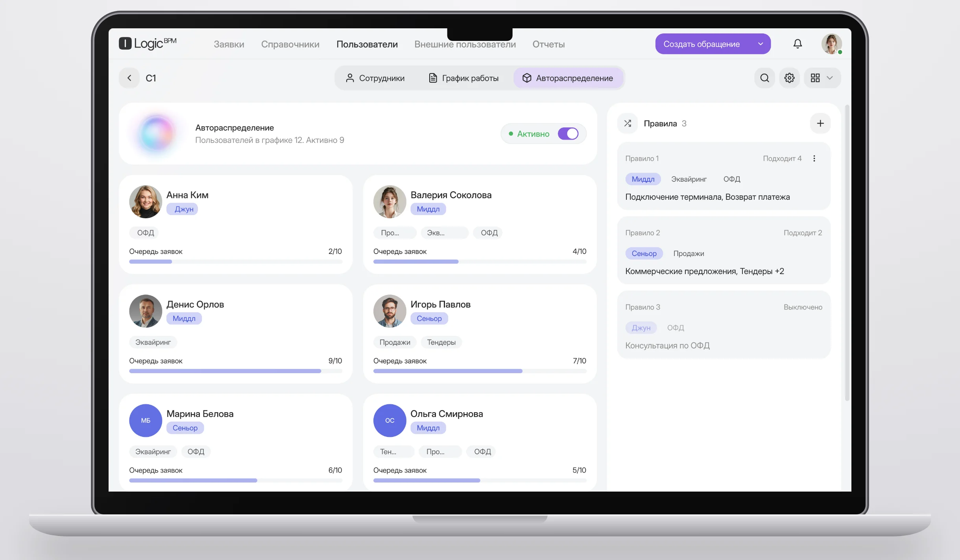This screenshot has height=560, width=960.
Task: Open notifications bell
Action: (798, 44)
